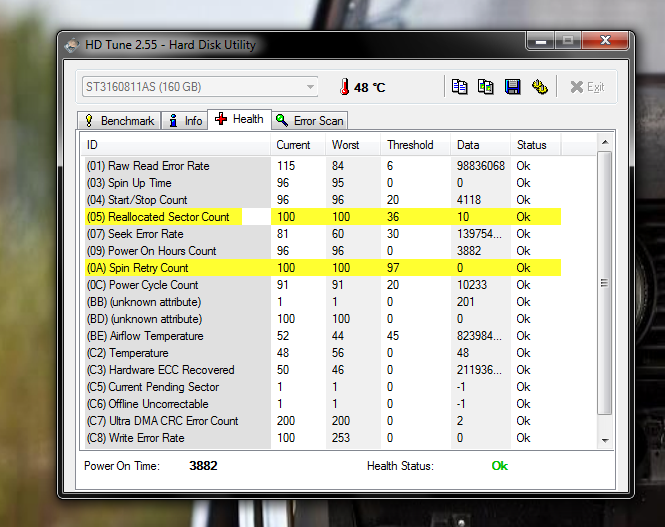Open options via the wrench icon
Viewport: 665px width, 527px height.
tap(539, 86)
